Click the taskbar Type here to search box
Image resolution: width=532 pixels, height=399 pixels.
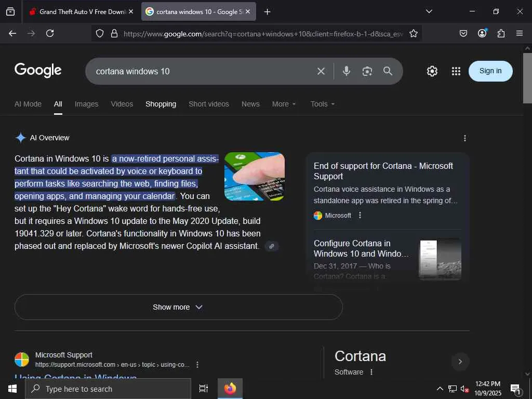coord(108,389)
